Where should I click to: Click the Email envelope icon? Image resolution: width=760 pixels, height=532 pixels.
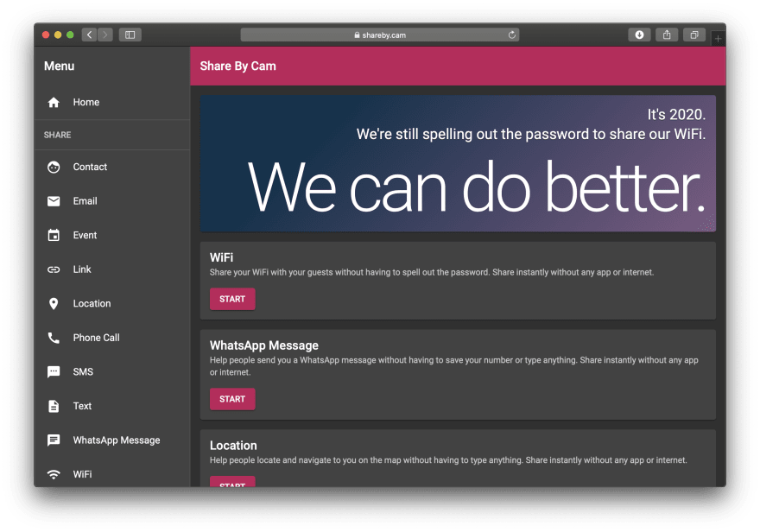pyautogui.click(x=54, y=201)
